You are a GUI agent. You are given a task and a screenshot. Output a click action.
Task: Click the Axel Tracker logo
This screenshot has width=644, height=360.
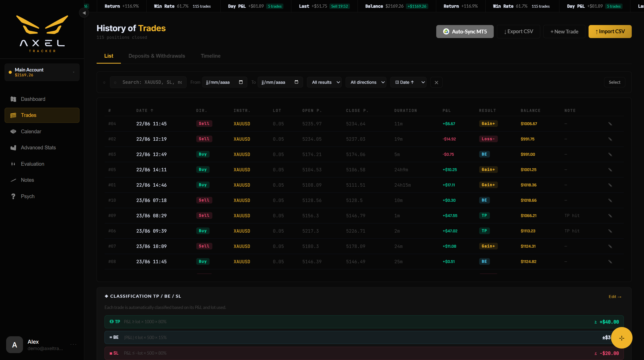point(42,34)
